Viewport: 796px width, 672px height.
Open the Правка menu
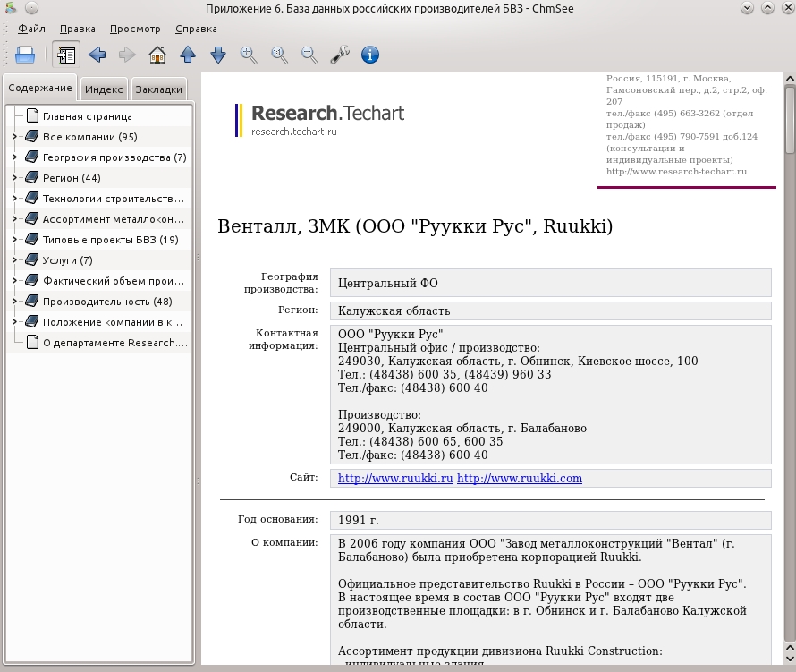77,29
